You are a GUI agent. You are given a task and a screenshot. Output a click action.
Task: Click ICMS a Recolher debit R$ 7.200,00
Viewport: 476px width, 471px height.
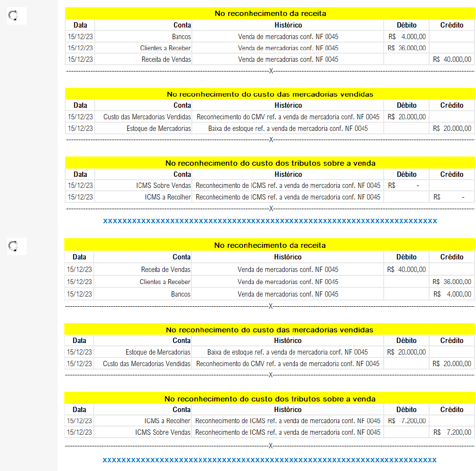click(x=406, y=421)
